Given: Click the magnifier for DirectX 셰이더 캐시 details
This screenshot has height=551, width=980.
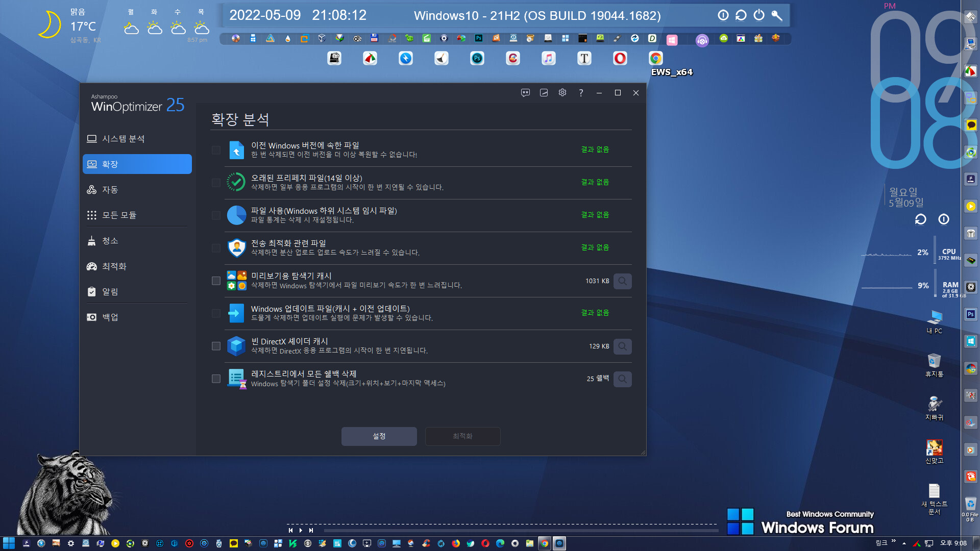Looking at the screenshot, I should pyautogui.click(x=623, y=346).
